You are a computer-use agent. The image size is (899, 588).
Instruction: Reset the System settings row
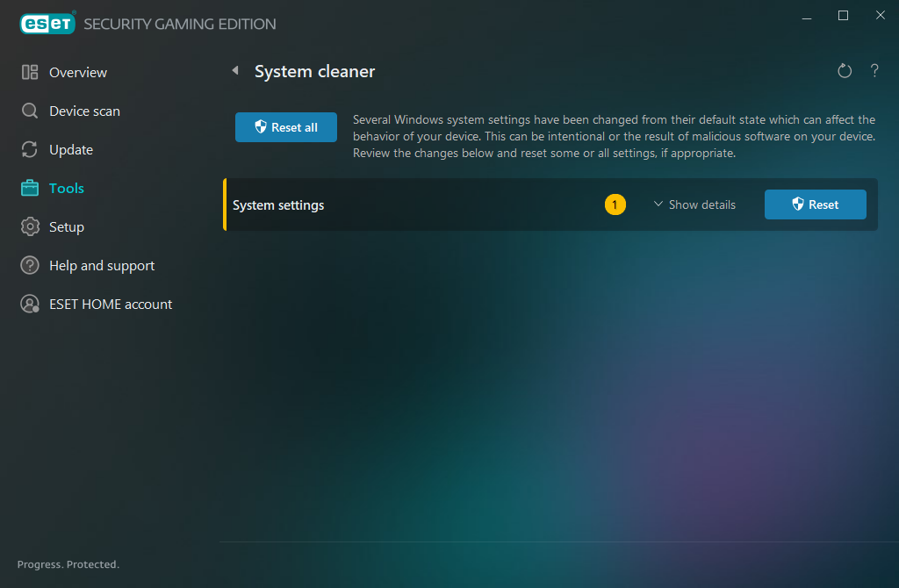(x=815, y=204)
